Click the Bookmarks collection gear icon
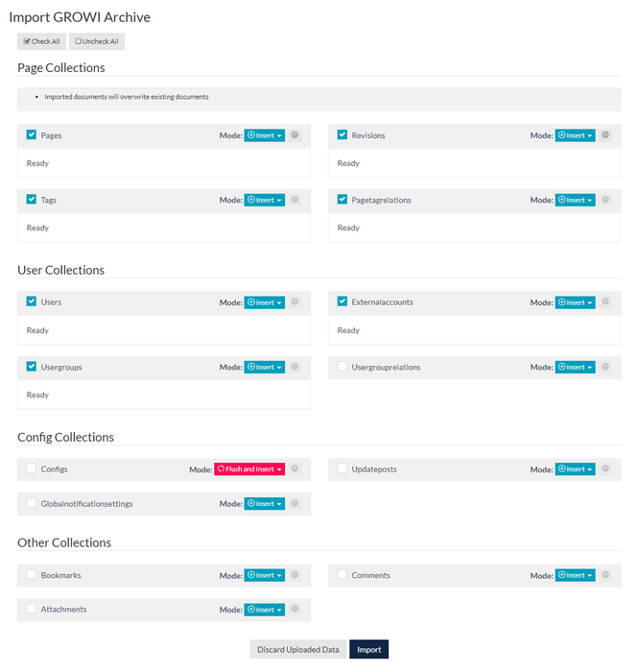This screenshot has height=672, width=638. 295,575
